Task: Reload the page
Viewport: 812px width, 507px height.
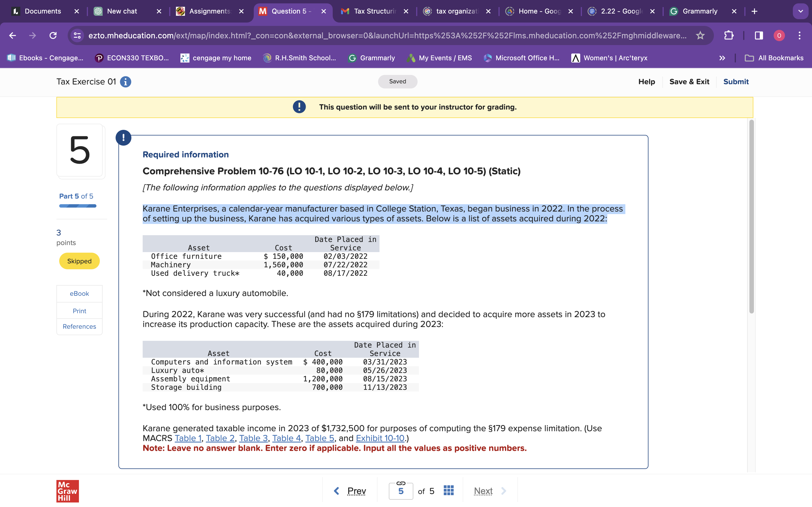Action: (53, 35)
